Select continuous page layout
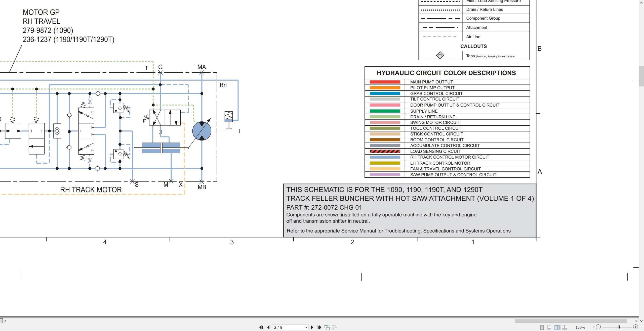Viewport: 644px width, 331px height. [549, 327]
